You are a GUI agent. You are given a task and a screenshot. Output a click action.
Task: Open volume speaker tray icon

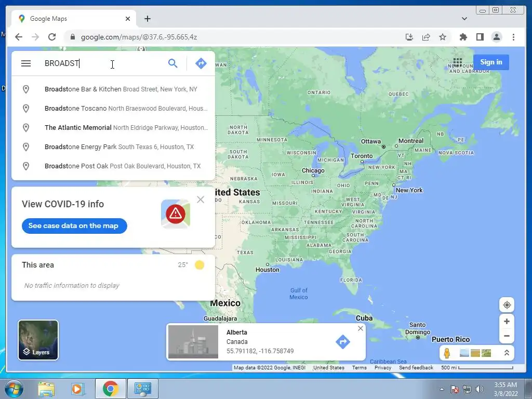[x=479, y=389]
